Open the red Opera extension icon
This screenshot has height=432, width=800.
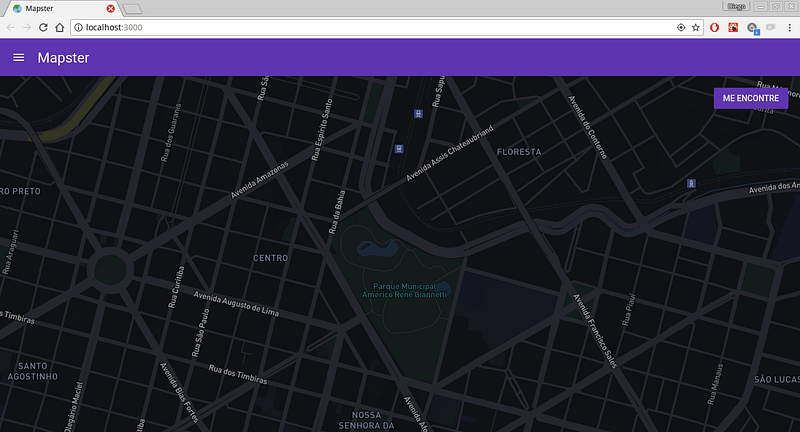click(714, 28)
